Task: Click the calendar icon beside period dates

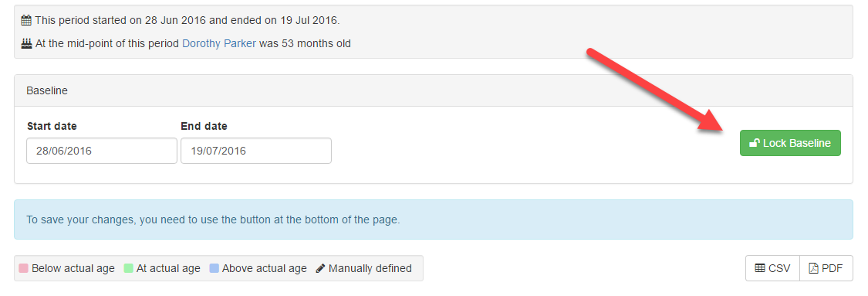Action: click(x=26, y=21)
